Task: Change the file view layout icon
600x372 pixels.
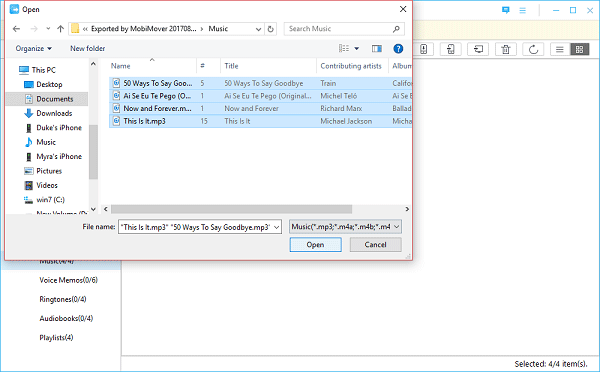Action: [x=344, y=49]
